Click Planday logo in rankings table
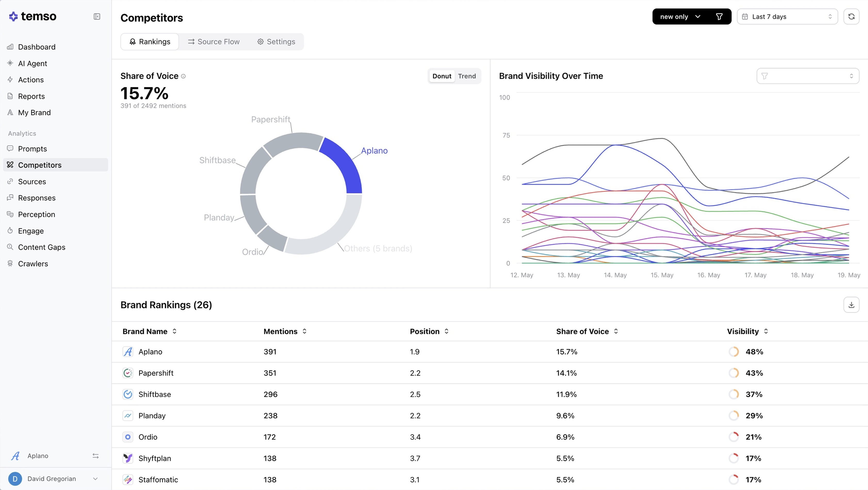This screenshot has height=490, width=868. tap(128, 415)
